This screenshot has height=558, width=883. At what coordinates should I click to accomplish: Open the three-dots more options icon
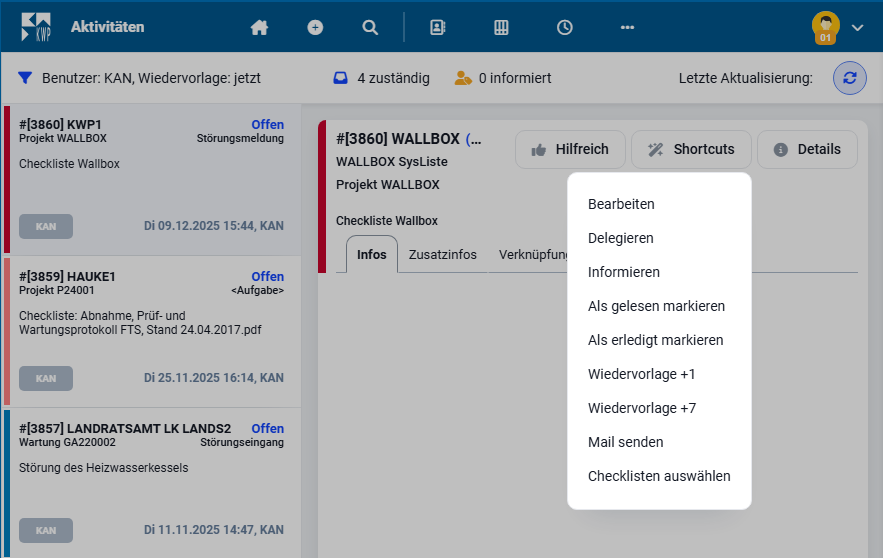click(x=627, y=28)
